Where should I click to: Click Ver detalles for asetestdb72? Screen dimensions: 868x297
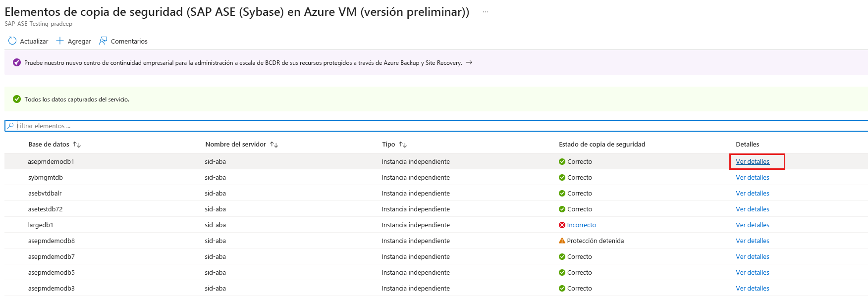point(752,209)
